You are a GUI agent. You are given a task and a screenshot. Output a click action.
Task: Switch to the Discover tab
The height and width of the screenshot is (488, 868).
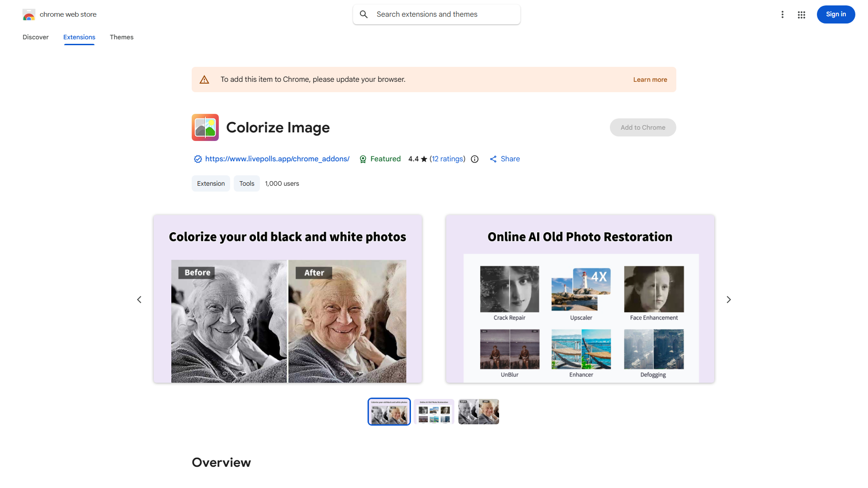point(35,37)
